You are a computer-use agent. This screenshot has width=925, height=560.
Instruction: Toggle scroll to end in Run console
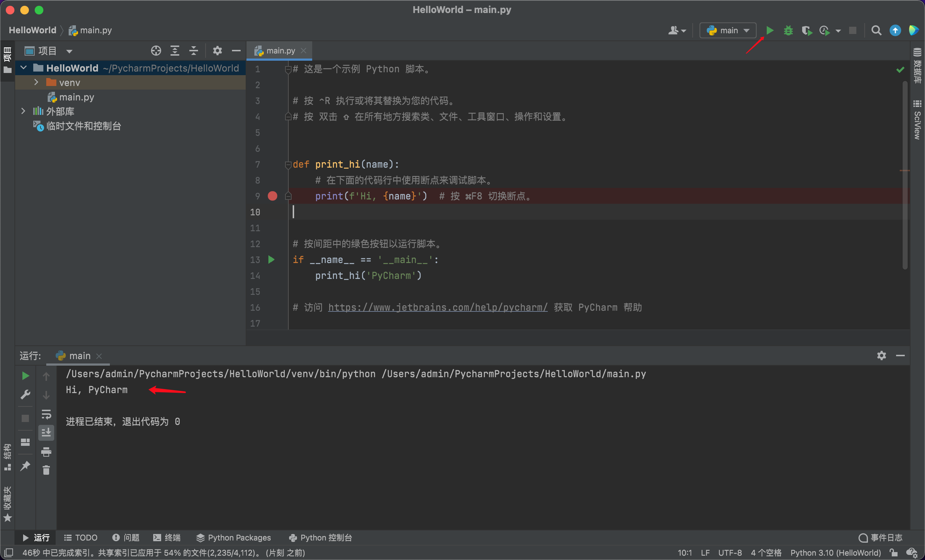tap(46, 433)
